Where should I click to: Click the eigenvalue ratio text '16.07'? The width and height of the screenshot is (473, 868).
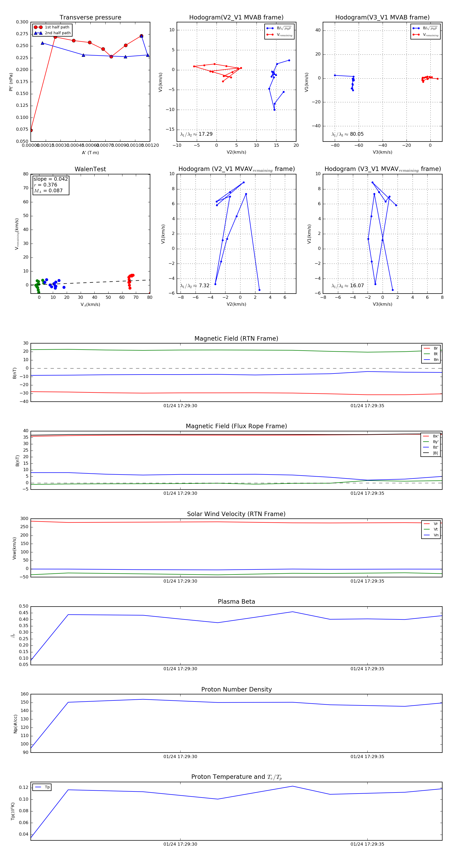click(x=357, y=286)
